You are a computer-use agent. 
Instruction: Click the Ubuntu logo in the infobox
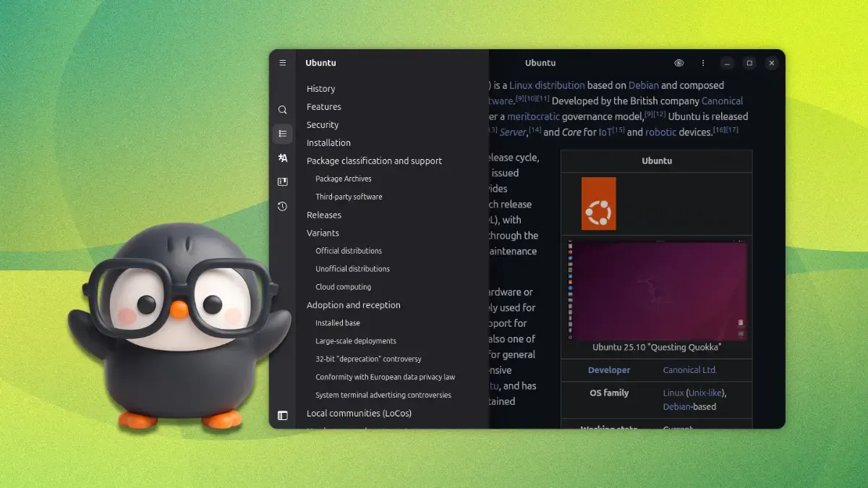(598, 203)
